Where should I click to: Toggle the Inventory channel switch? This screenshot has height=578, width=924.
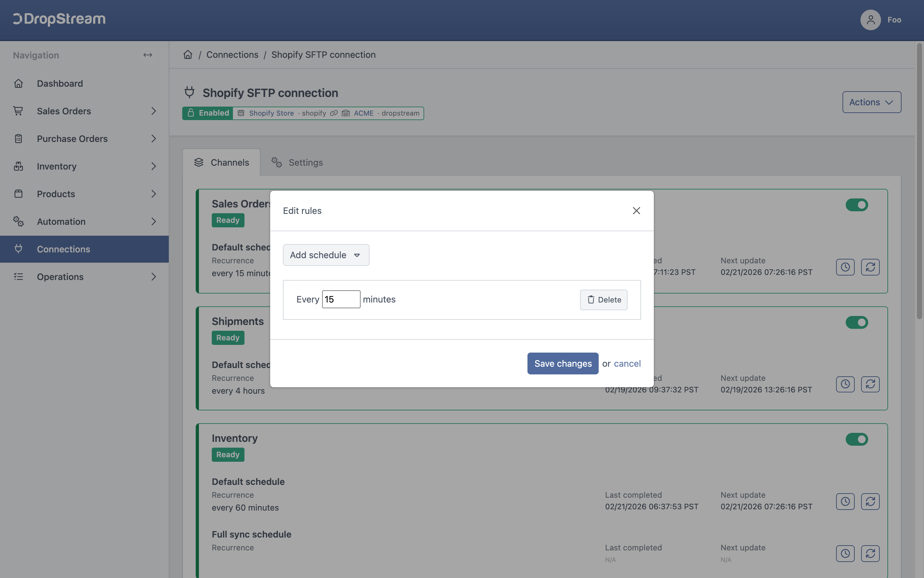(857, 439)
